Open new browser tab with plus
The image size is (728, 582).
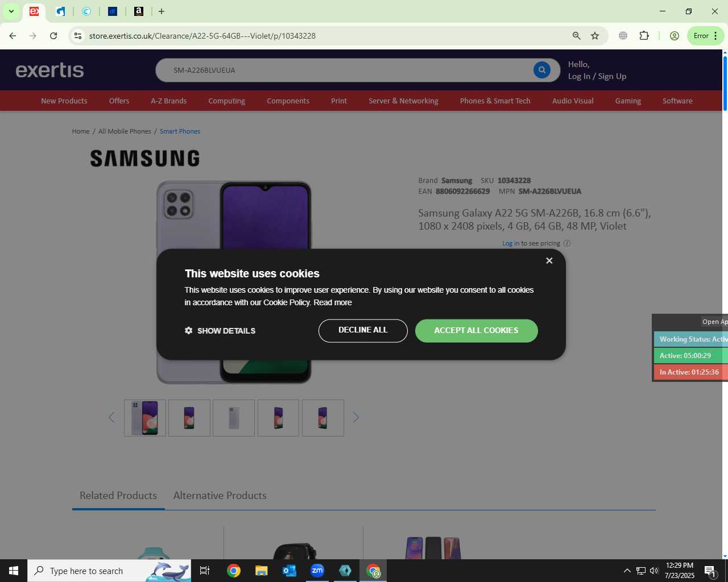pos(162,11)
